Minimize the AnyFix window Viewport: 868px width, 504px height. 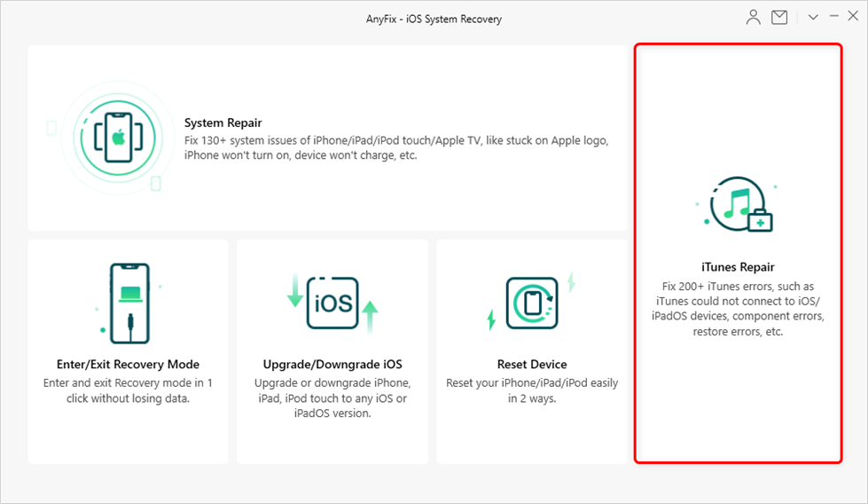(x=833, y=17)
